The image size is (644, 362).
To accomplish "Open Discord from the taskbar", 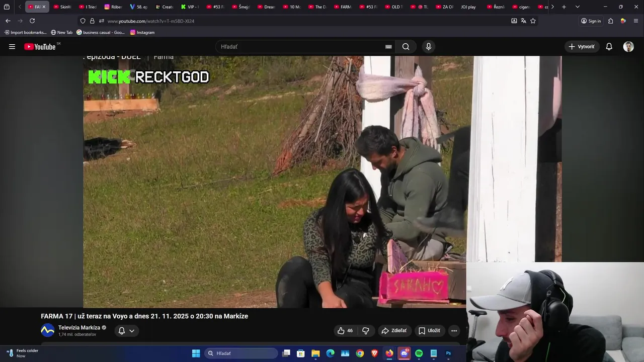I will [x=404, y=353].
